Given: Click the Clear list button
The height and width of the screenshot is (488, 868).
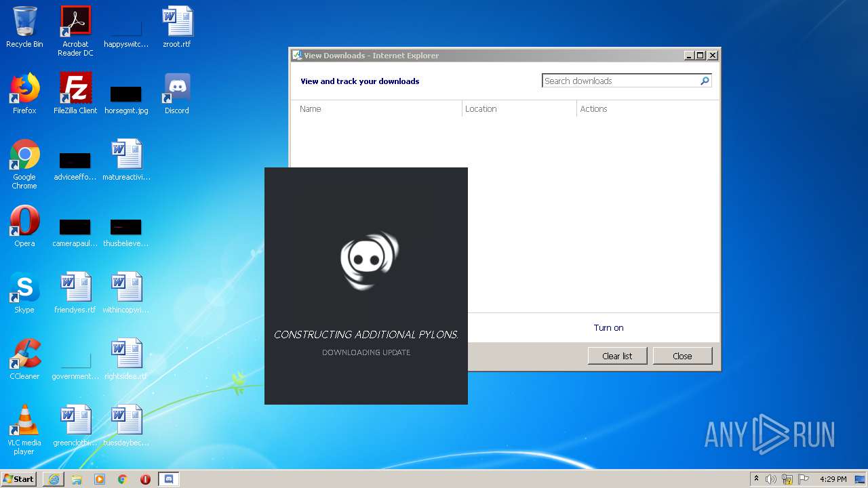Looking at the screenshot, I should coord(617,356).
